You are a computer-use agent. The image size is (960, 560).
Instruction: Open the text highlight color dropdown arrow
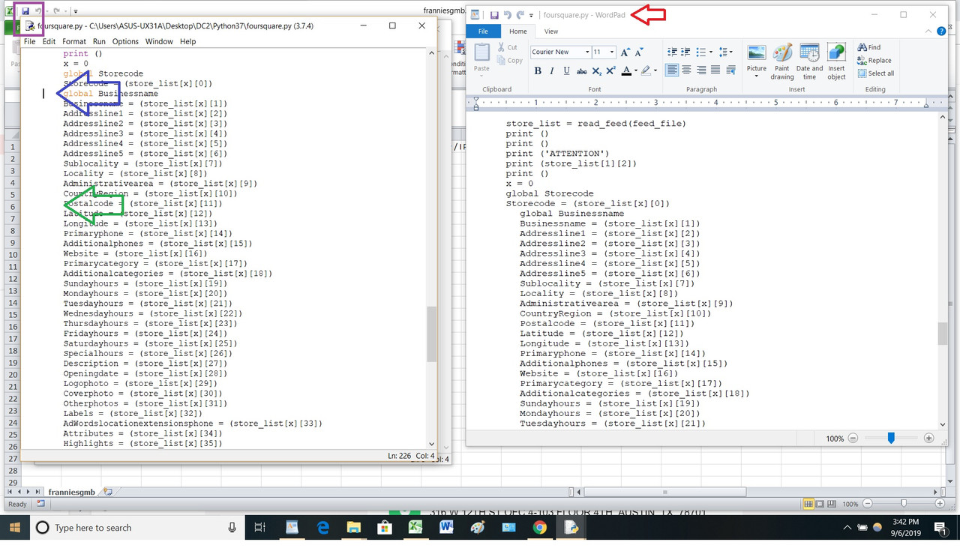pyautogui.click(x=655, y=70)
